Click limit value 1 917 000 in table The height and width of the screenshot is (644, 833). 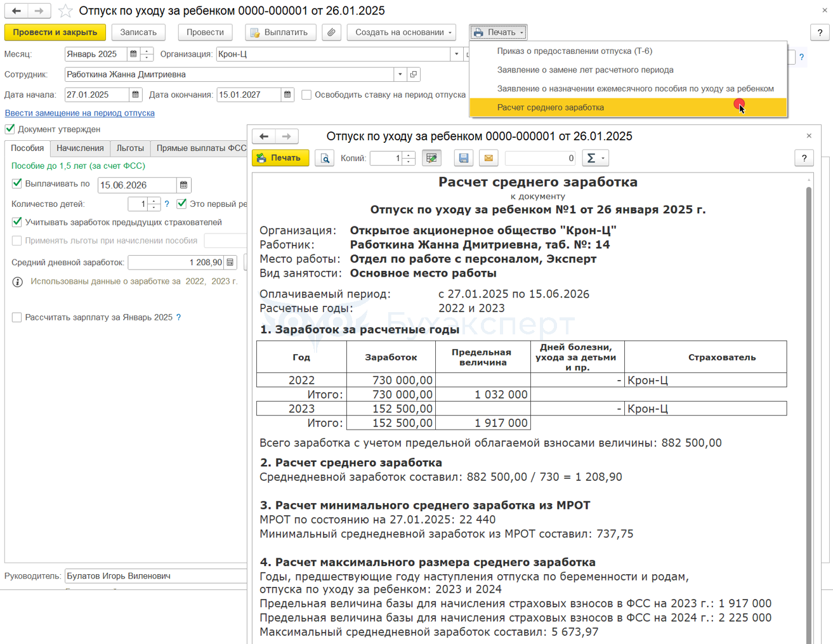(x=483, y=423)
